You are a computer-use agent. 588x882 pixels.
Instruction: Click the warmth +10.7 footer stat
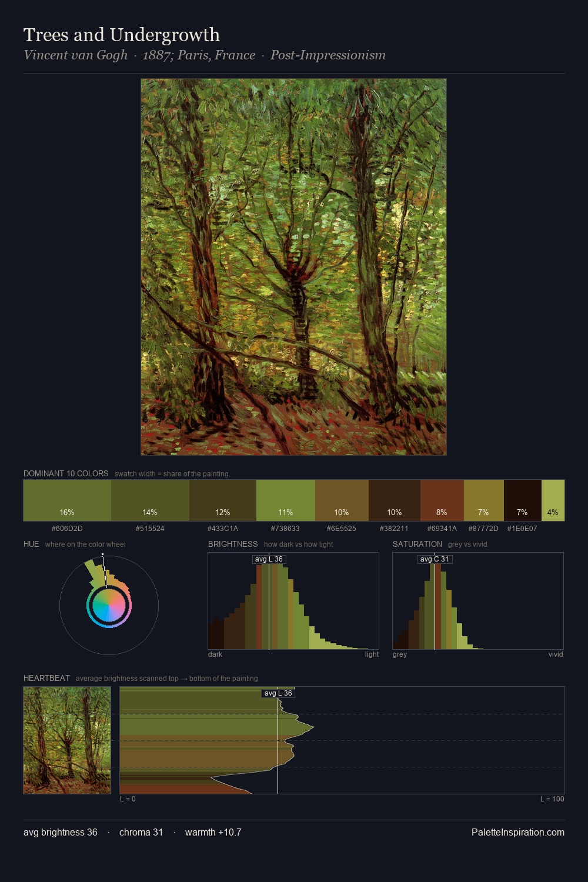coord(213,832)
